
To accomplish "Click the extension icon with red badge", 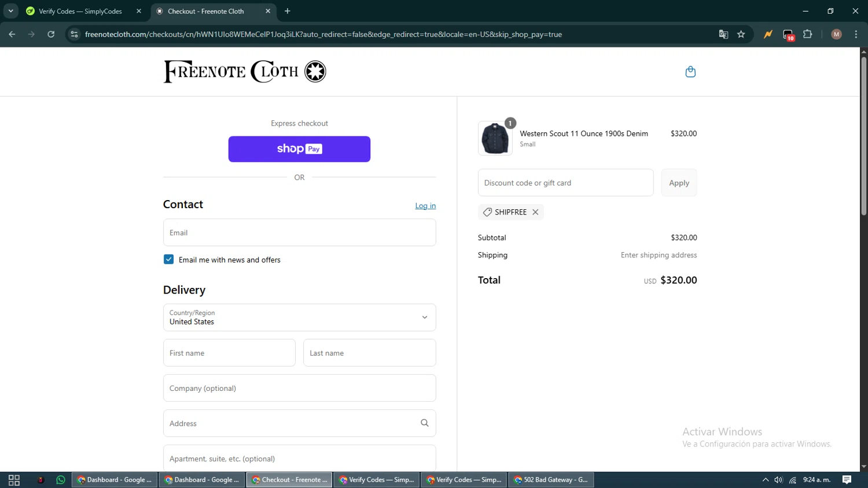I will click(788, 35).
